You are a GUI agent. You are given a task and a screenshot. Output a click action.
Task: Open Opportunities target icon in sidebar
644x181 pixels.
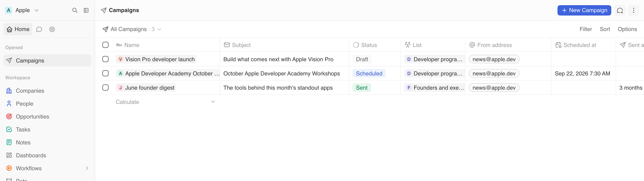(x=9, y=116)
